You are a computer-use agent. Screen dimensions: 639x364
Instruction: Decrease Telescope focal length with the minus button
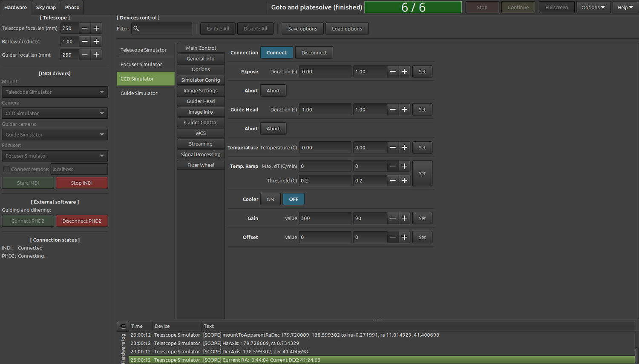click(x=85, y=28)
